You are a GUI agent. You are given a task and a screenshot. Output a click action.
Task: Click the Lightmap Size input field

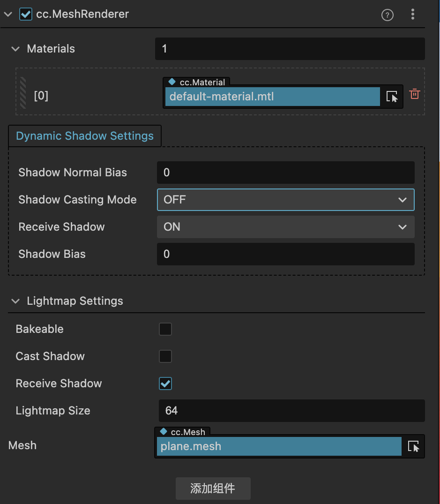tap(291, 411)
